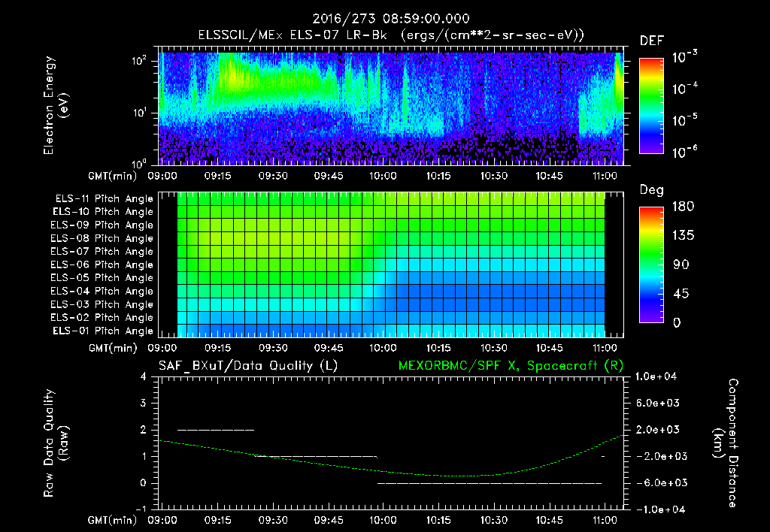The image size is (770, 532).
Task: Click GMT(min) label of the data quality panel
Action: (113, 520)
